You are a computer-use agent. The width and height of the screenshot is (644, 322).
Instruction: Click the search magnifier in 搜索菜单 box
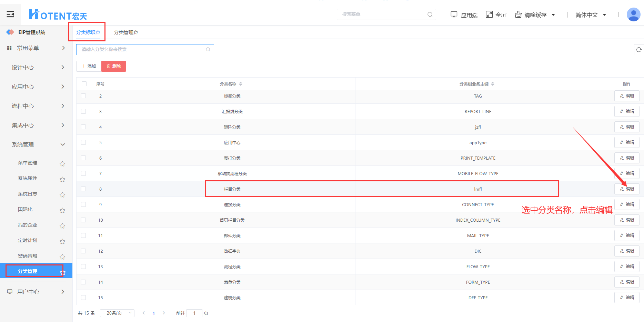tap(430, 14)
